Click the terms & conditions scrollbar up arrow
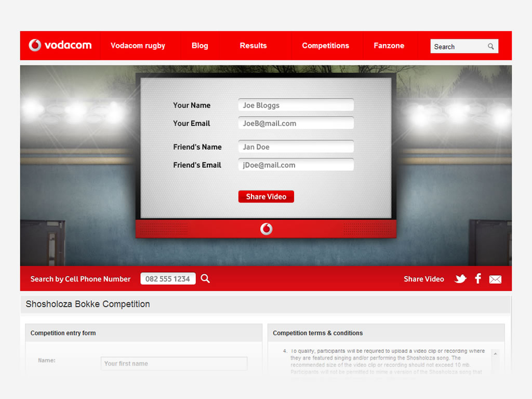This screenshot has height=399, width=532. 495,354
